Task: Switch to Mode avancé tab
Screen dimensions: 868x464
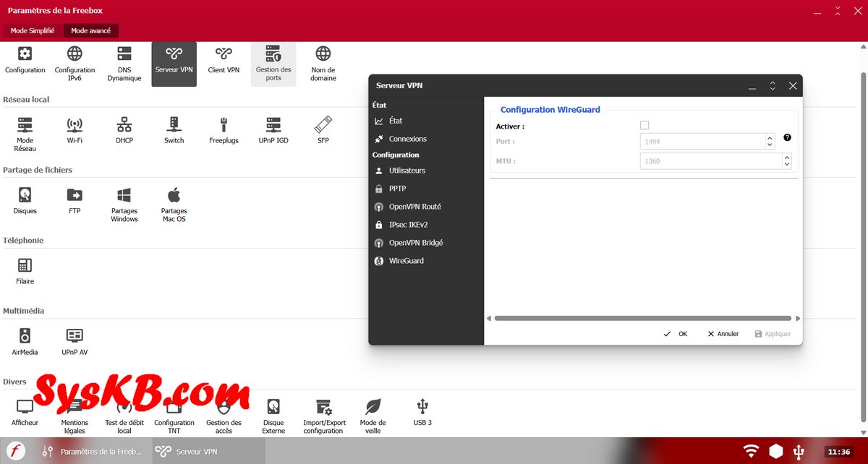Action: coord(91,30)
